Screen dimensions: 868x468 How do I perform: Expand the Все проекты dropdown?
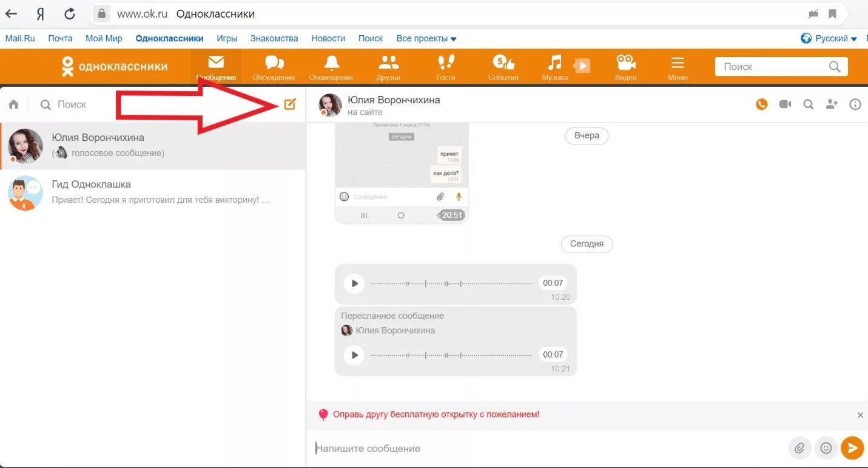[x=426, y=38]
